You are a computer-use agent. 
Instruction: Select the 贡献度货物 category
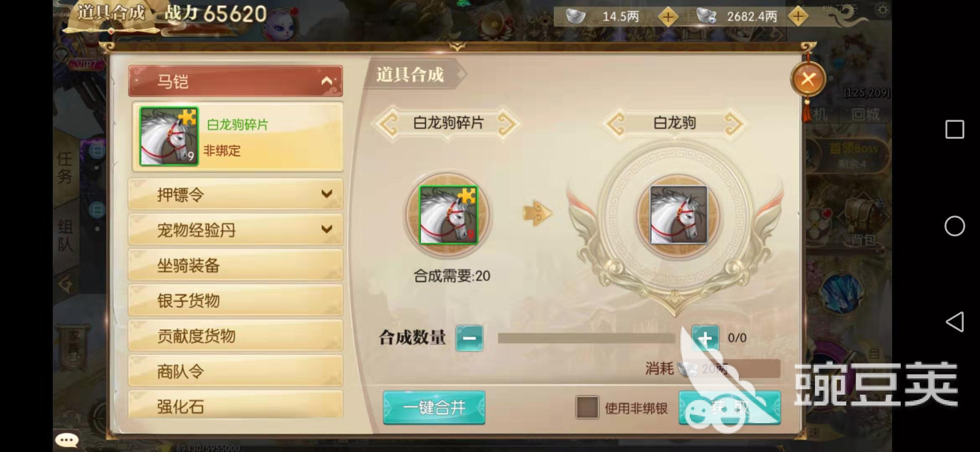(235, 336)
